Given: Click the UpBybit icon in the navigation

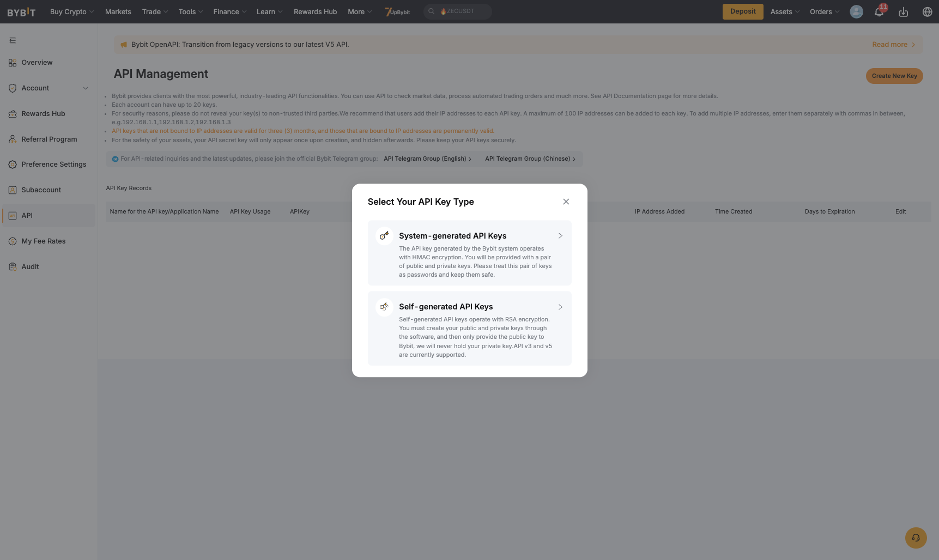Looking at the screenshot, I should coord(397,11).
